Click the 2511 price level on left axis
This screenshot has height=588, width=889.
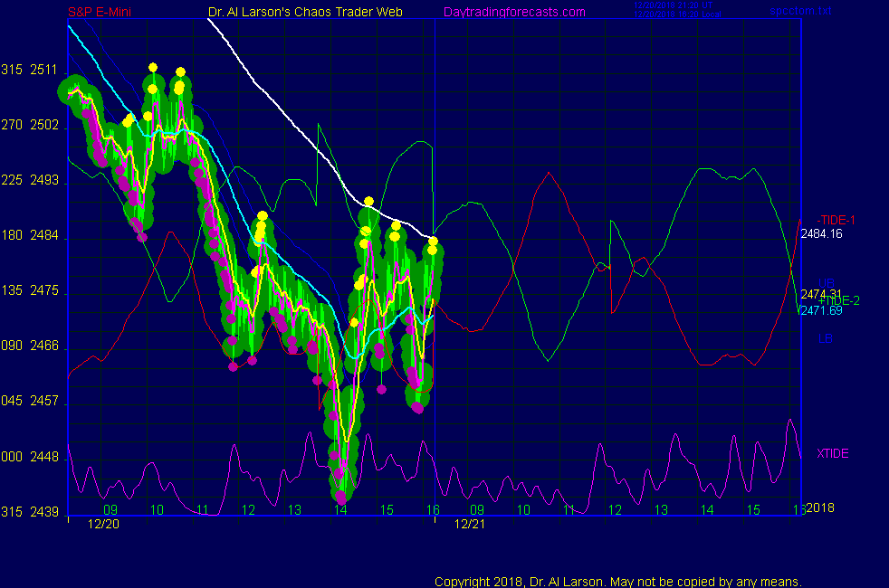click(x=43, y=71)
